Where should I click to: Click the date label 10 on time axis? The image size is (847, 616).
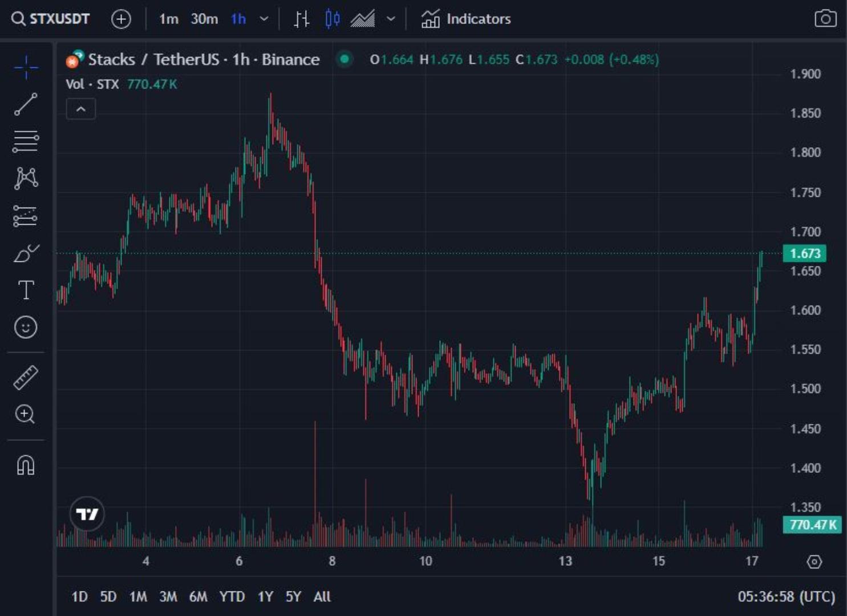click(425, 561)
